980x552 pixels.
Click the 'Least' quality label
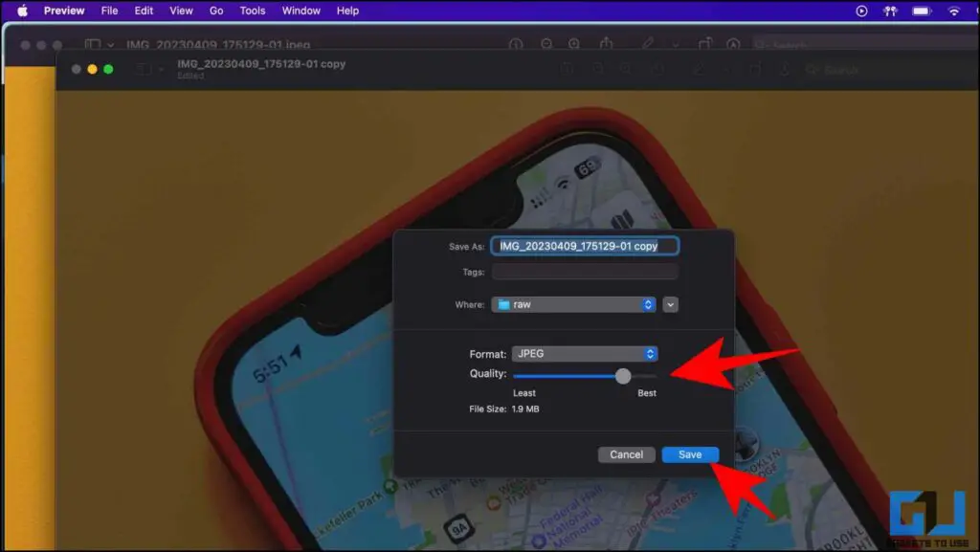tap(523, 393)
